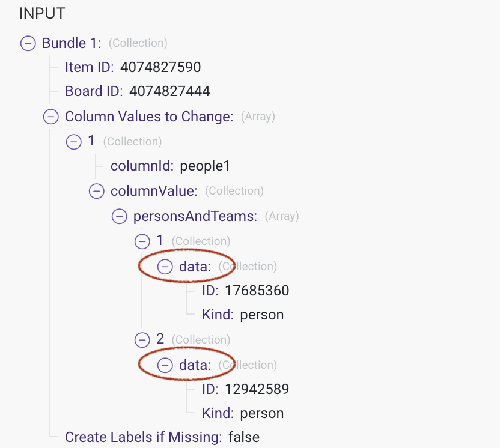Collapse the columnValue collection
The image size is (500, 448).
point(97,191)
